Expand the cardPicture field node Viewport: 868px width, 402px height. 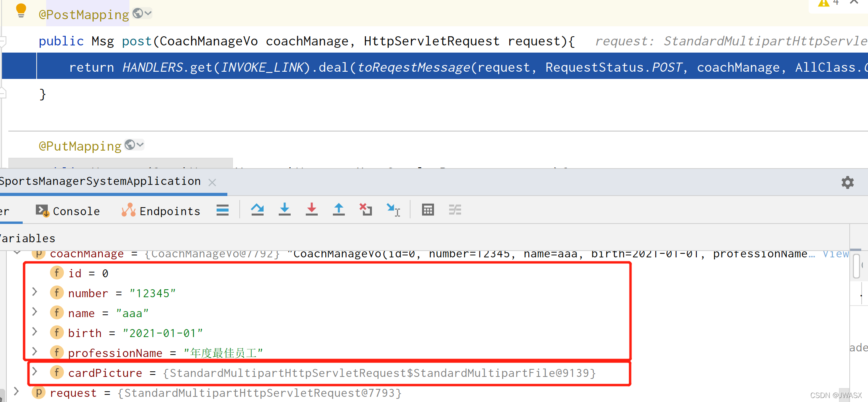(x=35, y=372)
